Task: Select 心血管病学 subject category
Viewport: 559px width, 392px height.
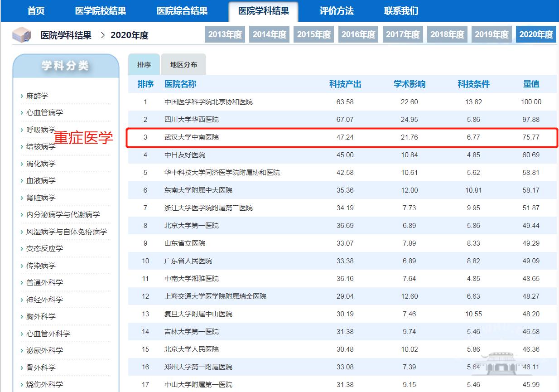Action: point(44,112)
